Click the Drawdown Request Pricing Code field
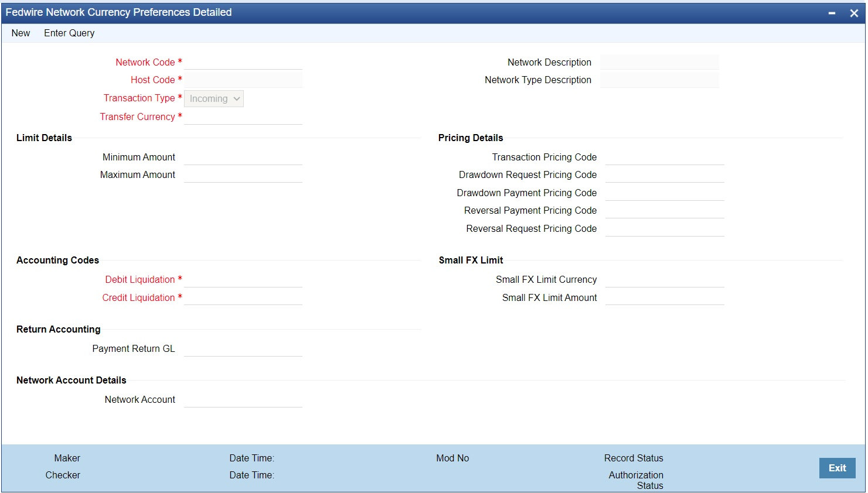Viewport: 868px width, 493px height. (665, 175)
